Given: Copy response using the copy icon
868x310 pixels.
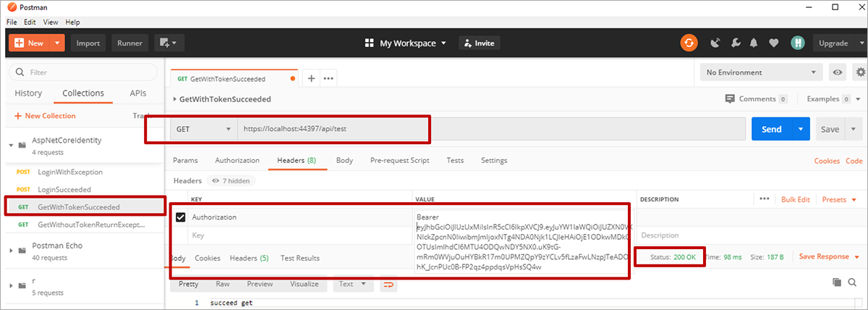Looking at the screenshot, I should (837, 282).
